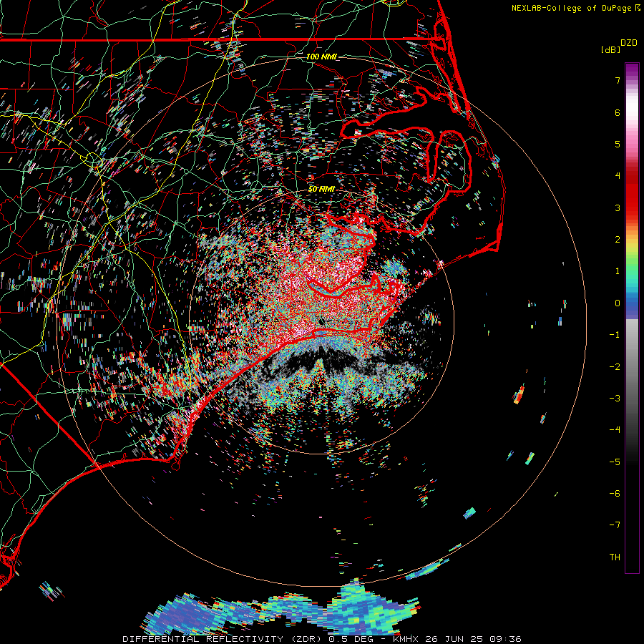The image size is (644, 644).
Task: Click the 1 value on the color scale
Action: 618,271
